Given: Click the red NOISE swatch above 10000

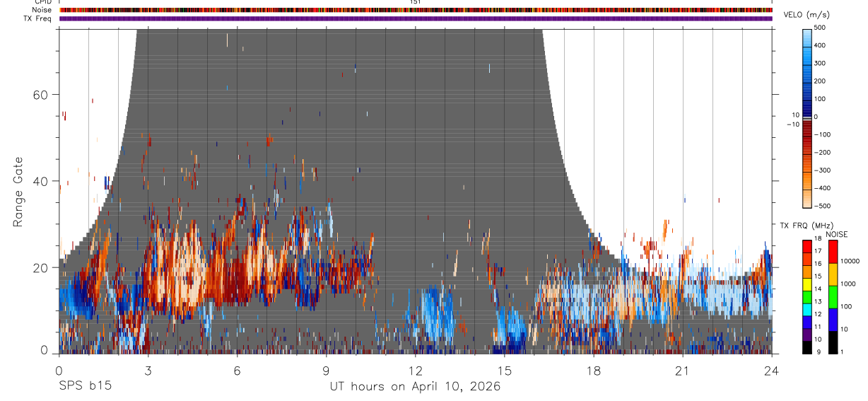Looking at the screenshot, I should click(x=833, y=252).
